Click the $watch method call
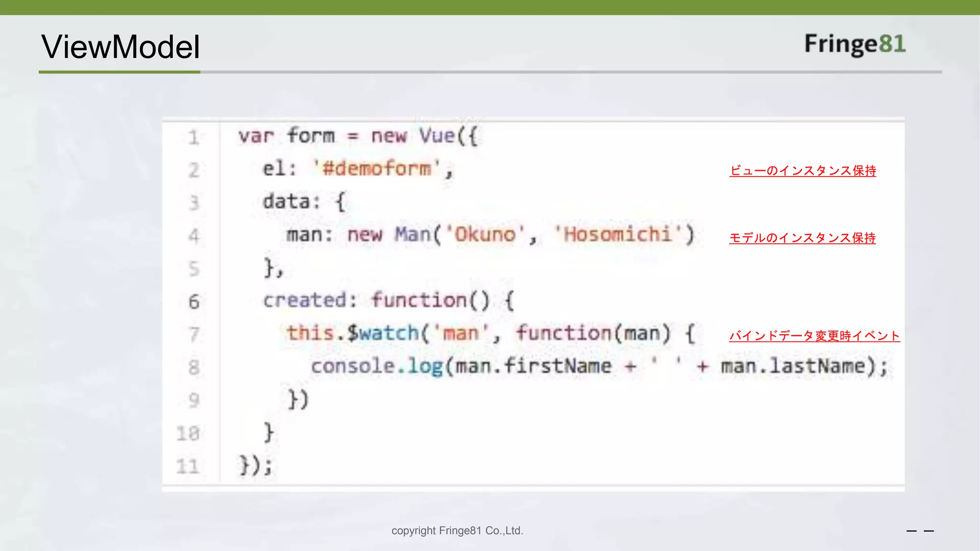 383,333
